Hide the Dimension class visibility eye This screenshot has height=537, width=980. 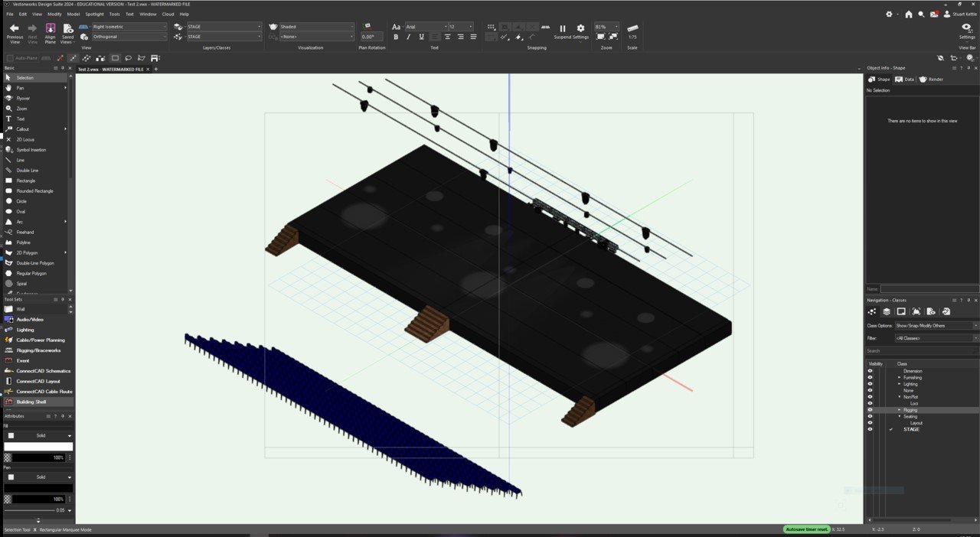[x=870, y=371]
